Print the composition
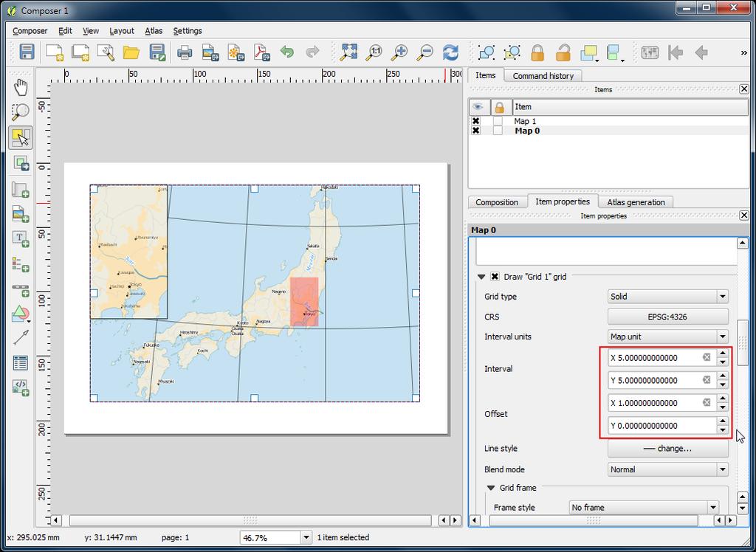The width and height of the screenshot is (756, 552). click(185, 52)
